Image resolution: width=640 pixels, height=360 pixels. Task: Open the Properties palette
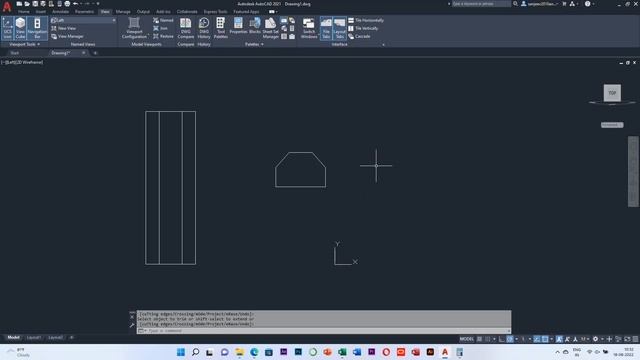[238, 26]
